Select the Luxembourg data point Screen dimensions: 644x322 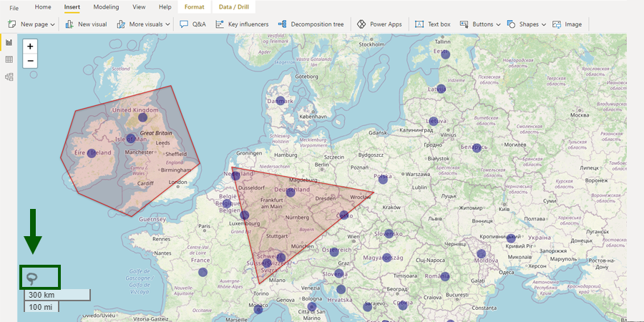click(x=245, y=215)
